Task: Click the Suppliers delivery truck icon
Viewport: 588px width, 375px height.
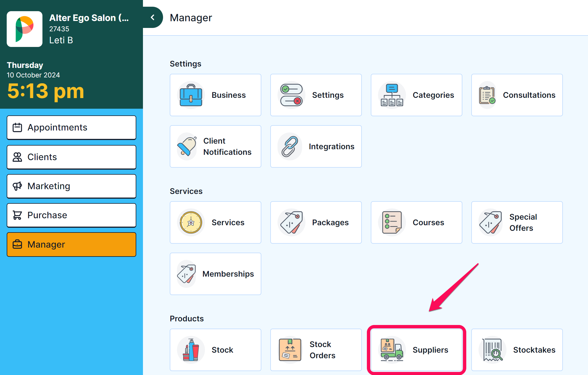Action: pos(392,350)
